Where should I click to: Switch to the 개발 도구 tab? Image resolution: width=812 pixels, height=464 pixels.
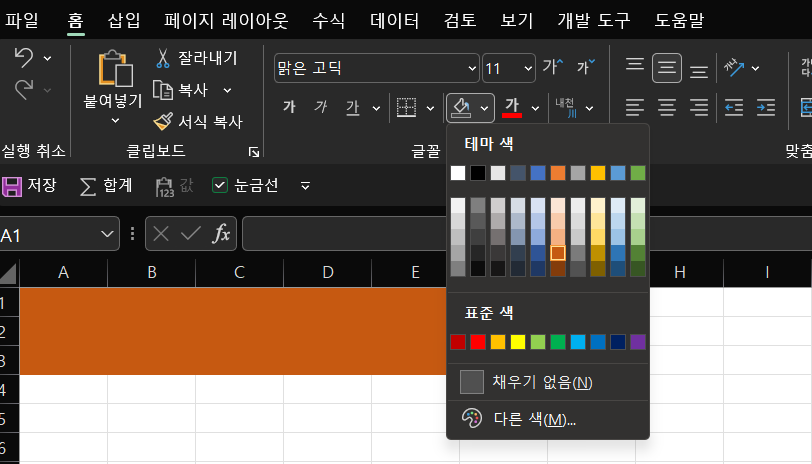(594, 20)
